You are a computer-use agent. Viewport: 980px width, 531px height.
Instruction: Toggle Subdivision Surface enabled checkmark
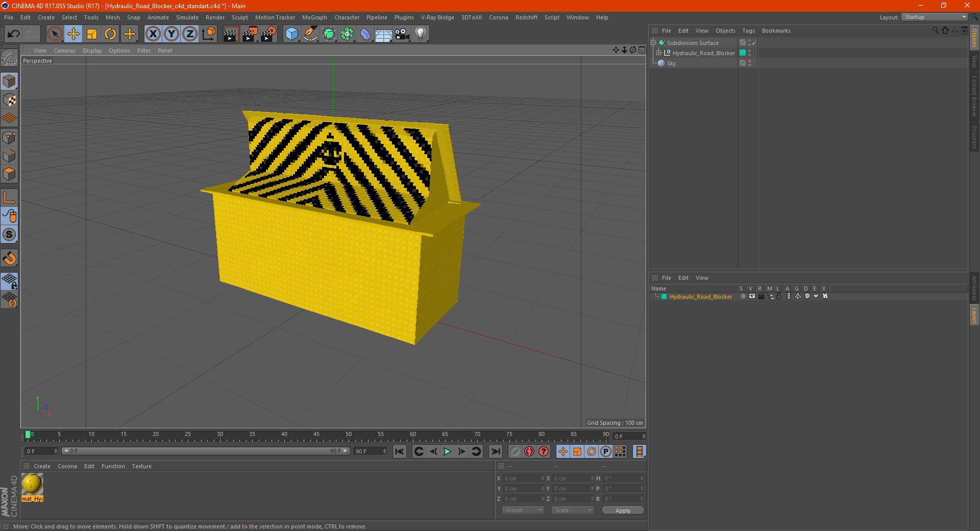pos(754,43)
